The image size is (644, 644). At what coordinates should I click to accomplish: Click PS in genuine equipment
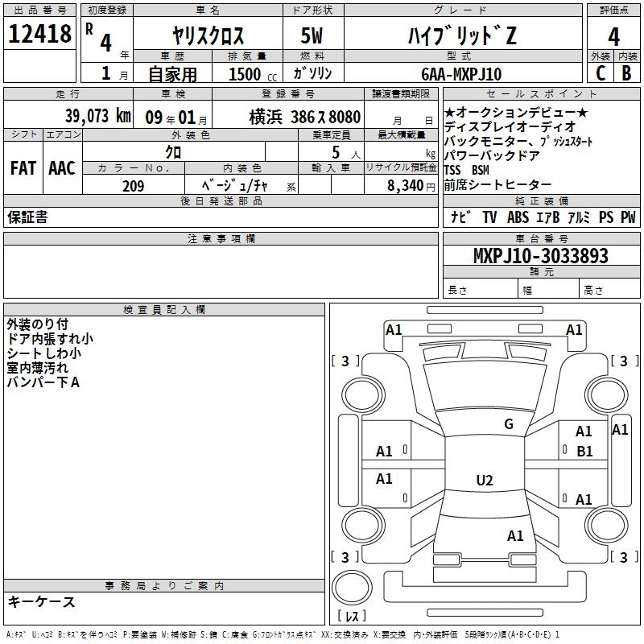click(606, 217)
